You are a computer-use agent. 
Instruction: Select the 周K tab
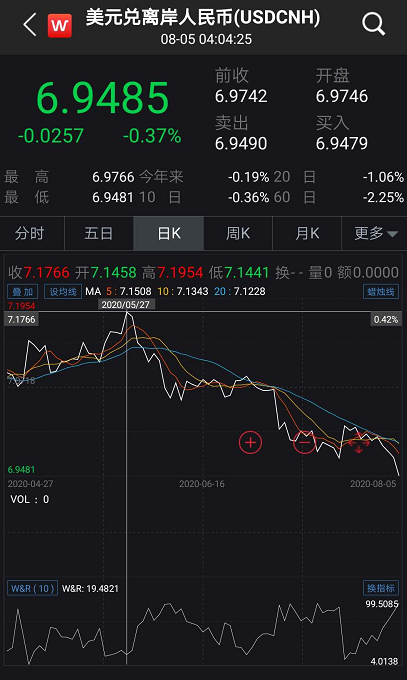pos(238,234)
